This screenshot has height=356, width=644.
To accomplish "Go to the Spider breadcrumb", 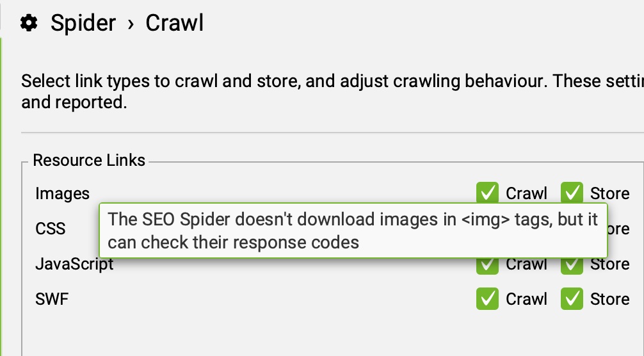I will coord(83,24).
